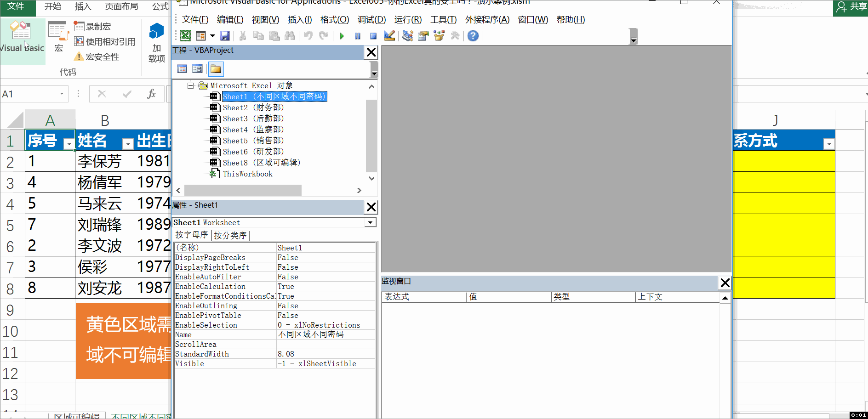Switch to the 按分类序 tab in Properties
868x419 pixels.
coord(230,235)
